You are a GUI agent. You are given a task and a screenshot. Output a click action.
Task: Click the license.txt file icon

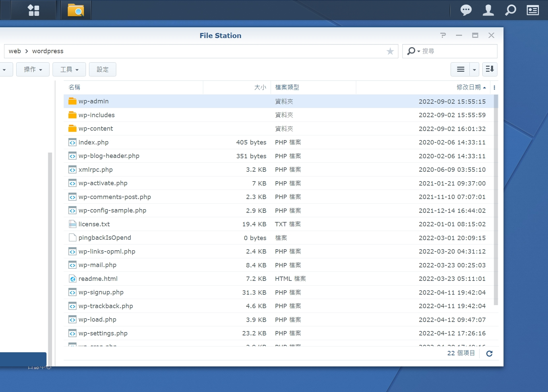pyautogui.click(x=72, y=224)
